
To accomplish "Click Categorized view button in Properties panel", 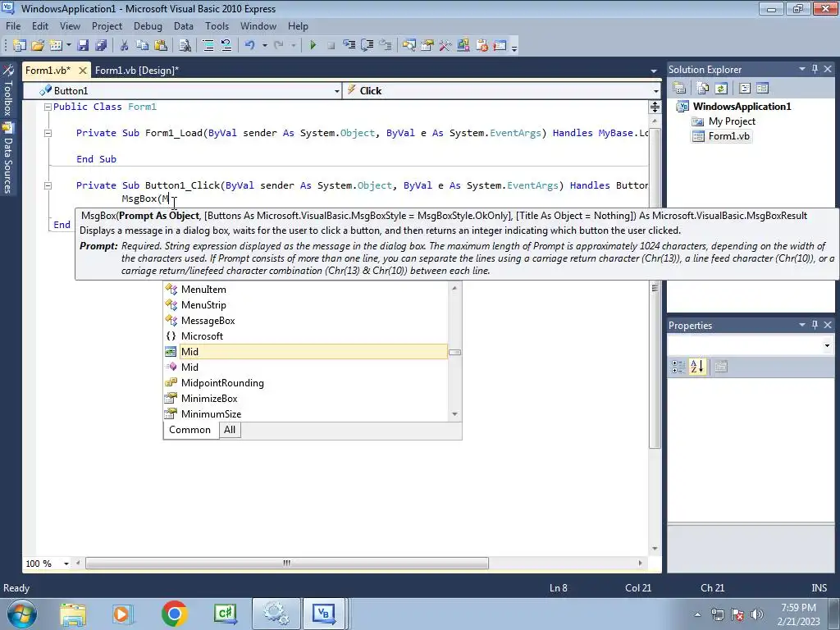I will click(x=678, y=367).
